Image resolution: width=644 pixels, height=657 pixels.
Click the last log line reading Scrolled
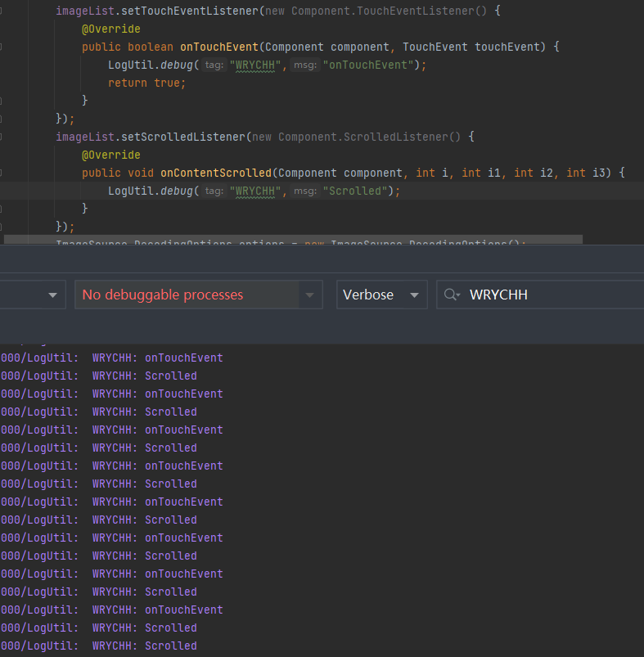click(99, 646)
